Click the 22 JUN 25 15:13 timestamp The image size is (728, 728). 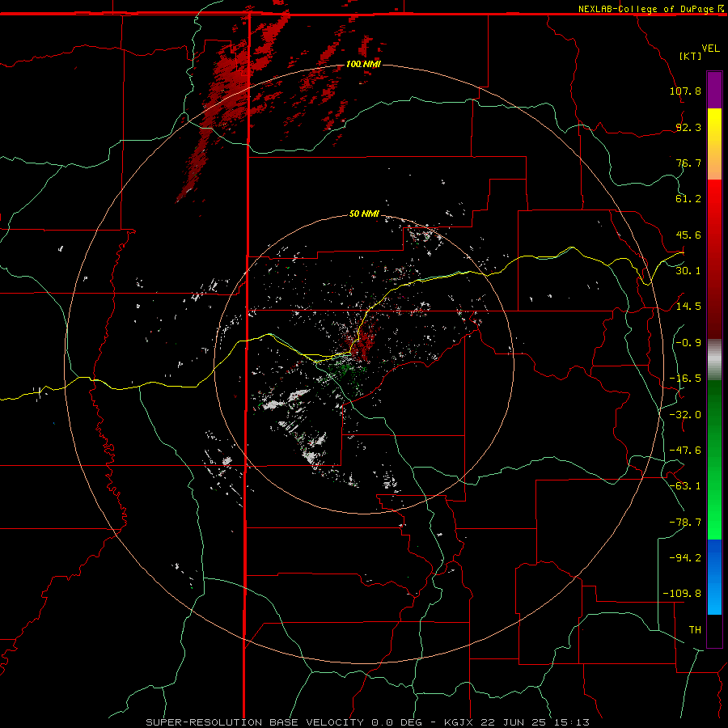[535, 722]
